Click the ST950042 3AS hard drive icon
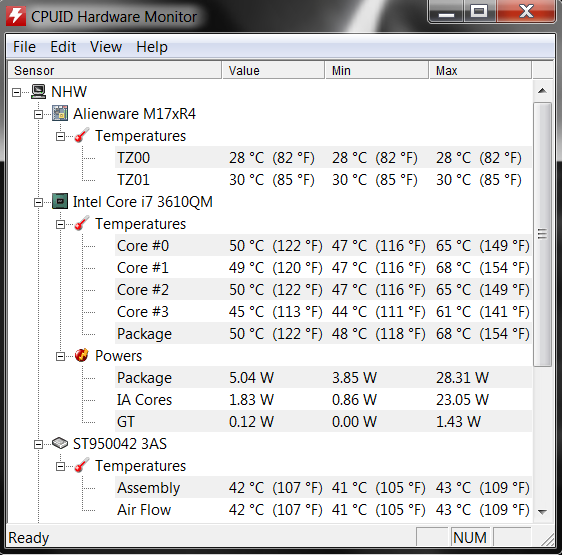Screen dimensions: 562x555 [60, 443]
